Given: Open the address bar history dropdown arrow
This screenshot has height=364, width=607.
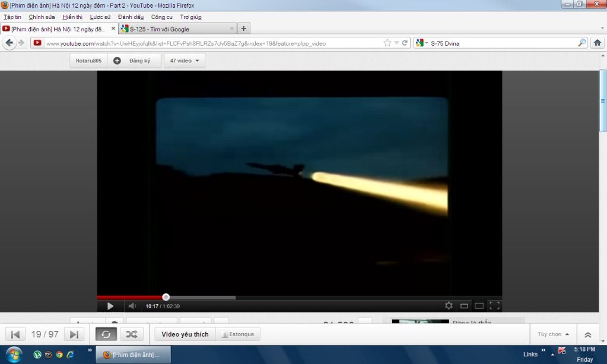Looking at the screenshot, I should pos(396,43).
